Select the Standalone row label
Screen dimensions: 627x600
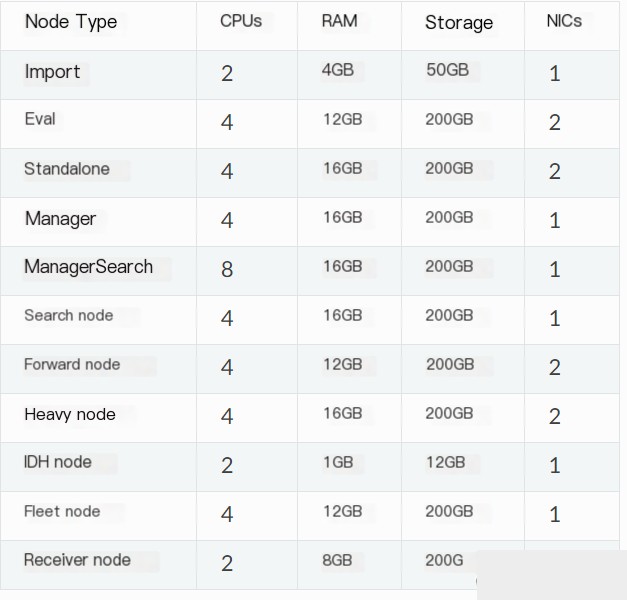67,169
